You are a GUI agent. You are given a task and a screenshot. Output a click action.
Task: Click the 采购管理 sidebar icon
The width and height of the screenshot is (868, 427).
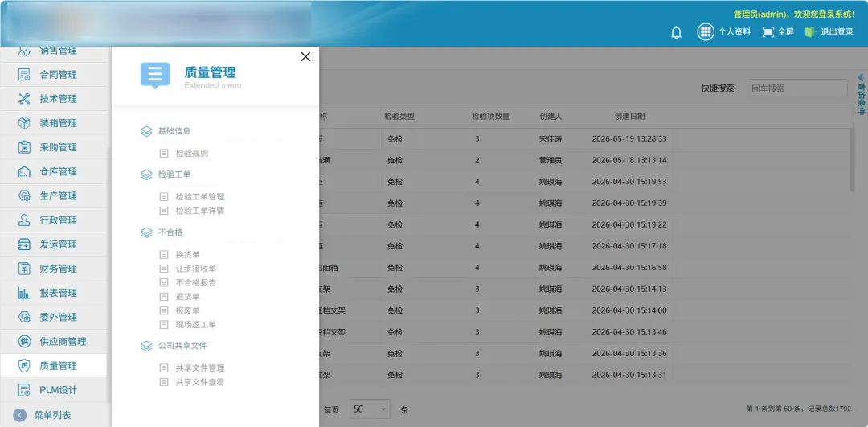[24, 147]
